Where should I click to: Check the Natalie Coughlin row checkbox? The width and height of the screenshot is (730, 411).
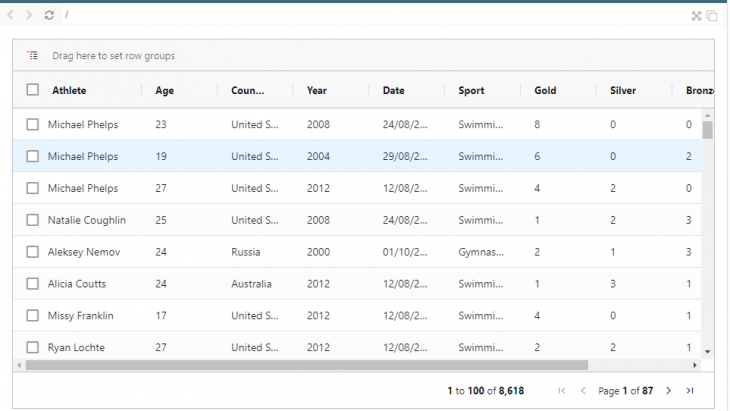pyautogui.click(x=33, y=220)
